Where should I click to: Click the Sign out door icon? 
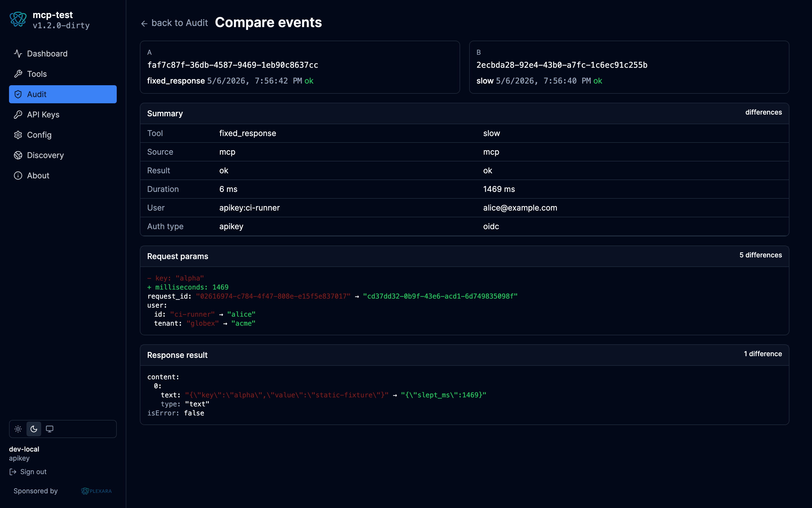tap(13, 472)
